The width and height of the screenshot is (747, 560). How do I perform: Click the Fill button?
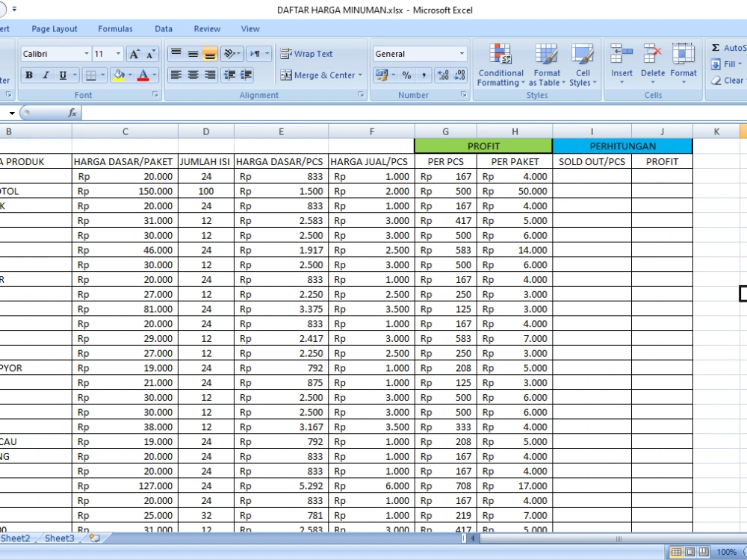click(726, 63)
